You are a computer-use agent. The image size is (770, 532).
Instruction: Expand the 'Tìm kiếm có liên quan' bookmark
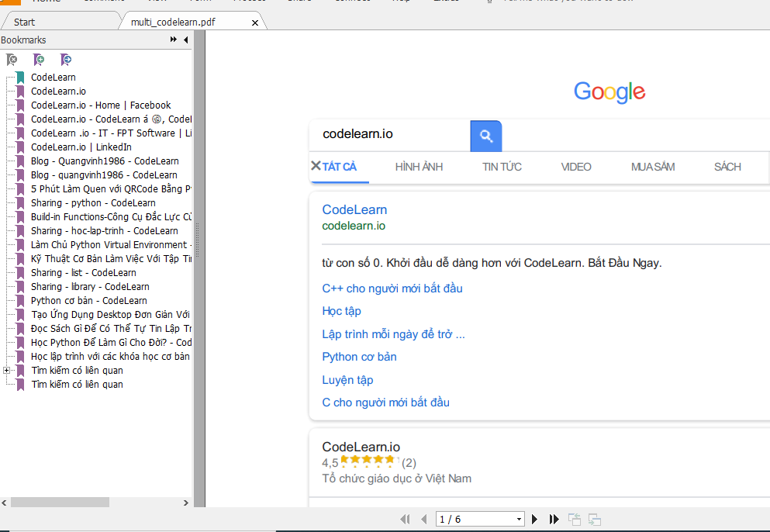7,371
